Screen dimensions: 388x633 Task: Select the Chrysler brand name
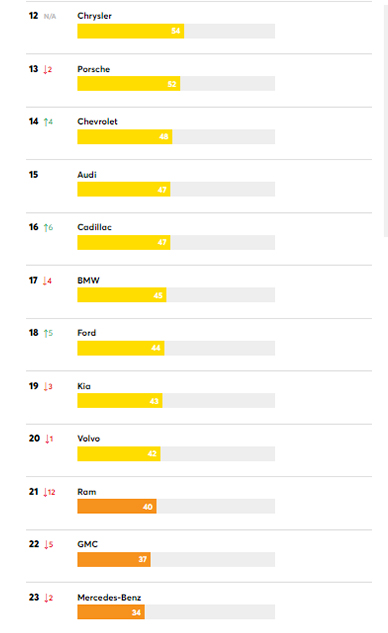(94, 16)
